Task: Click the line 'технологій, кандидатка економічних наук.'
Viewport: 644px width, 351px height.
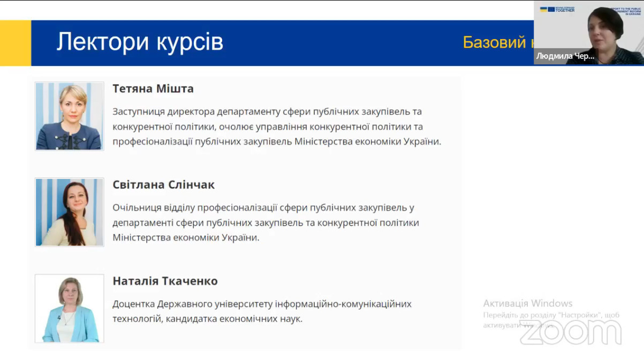Action: point(208,319)
